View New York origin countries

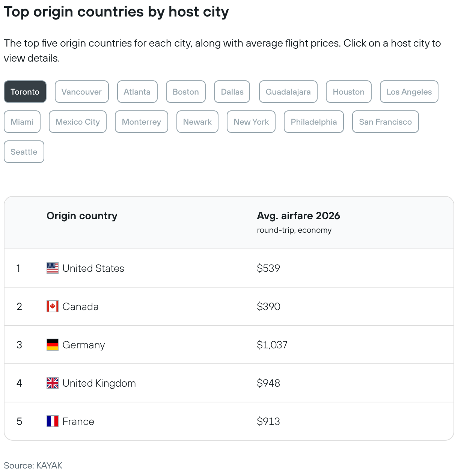[251, 122]
